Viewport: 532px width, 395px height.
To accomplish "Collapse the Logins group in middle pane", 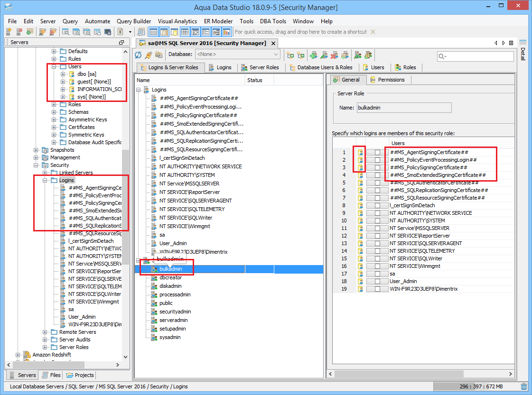I will (139, 90).
